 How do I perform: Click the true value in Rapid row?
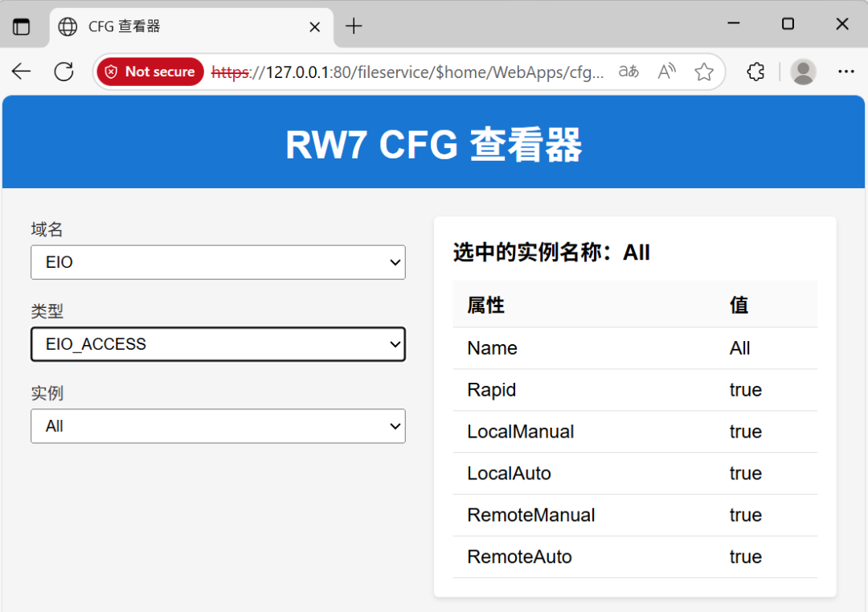click(x=745, y=390)
